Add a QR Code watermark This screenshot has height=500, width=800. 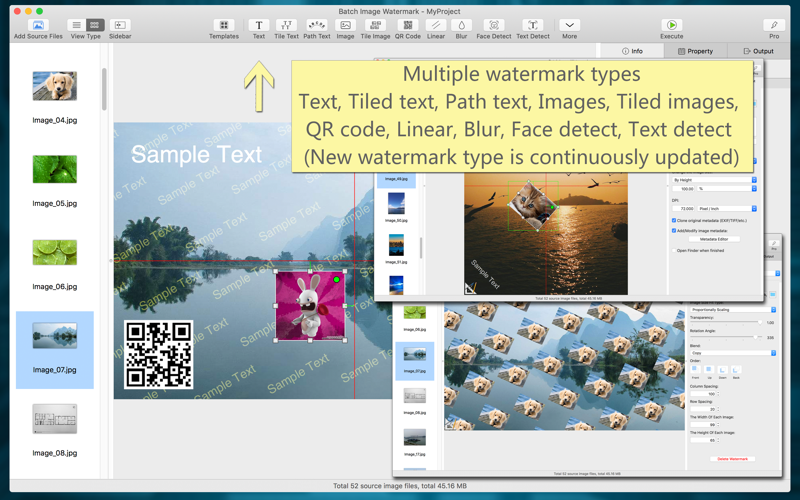[x=408, y=25]
